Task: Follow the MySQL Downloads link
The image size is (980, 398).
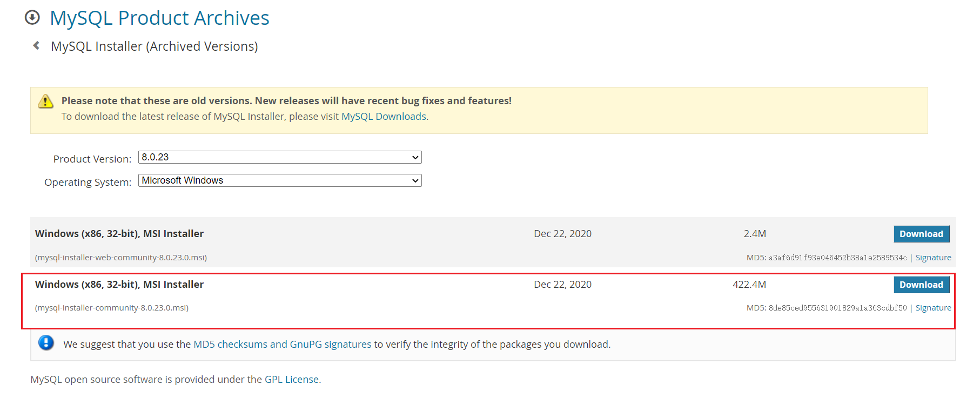Action: pyautogui.click(x=384, y=117)
